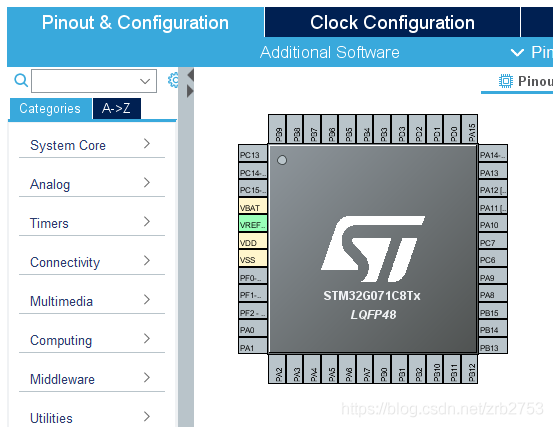Open the settings gear icon

tap(173, 80)
